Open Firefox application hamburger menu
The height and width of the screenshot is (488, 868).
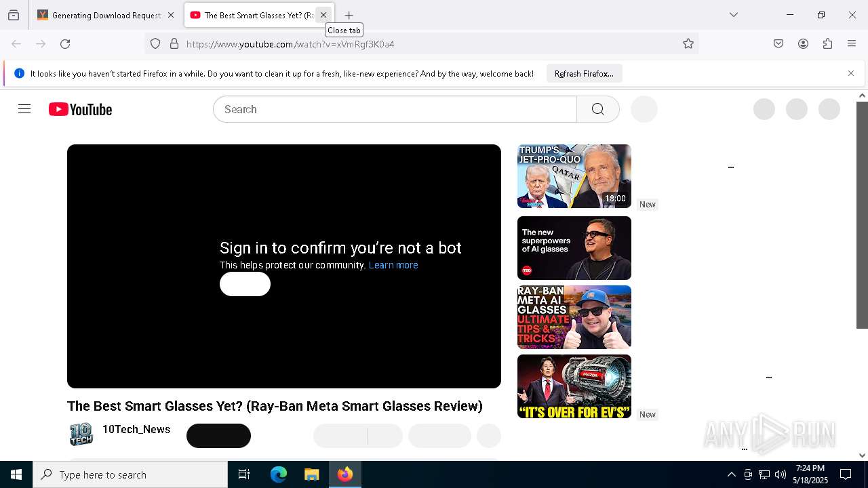point(852,44)
